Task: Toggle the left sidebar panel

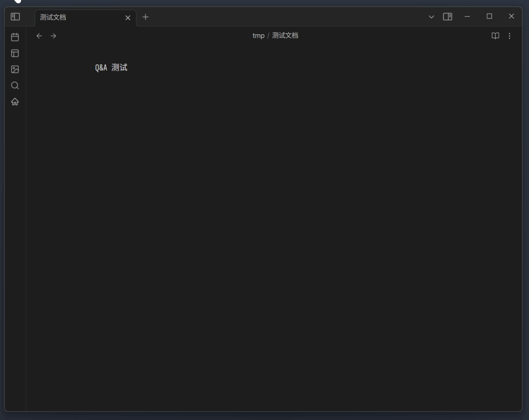Action: coord(15,17)
